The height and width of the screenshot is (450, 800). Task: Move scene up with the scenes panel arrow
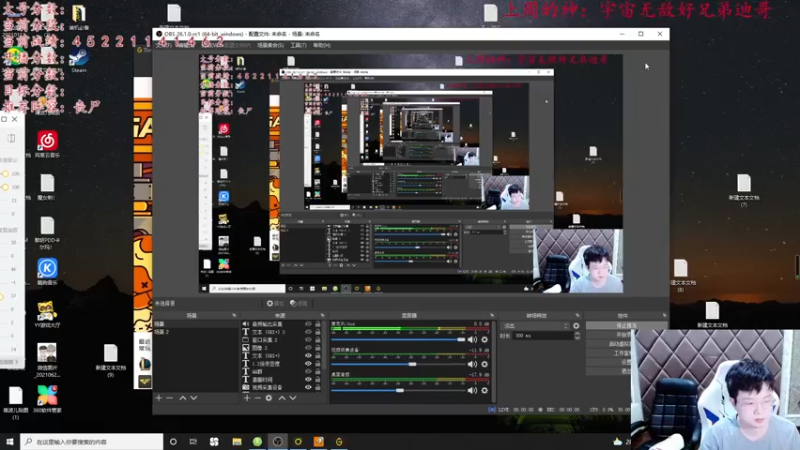tap(183, 398)
